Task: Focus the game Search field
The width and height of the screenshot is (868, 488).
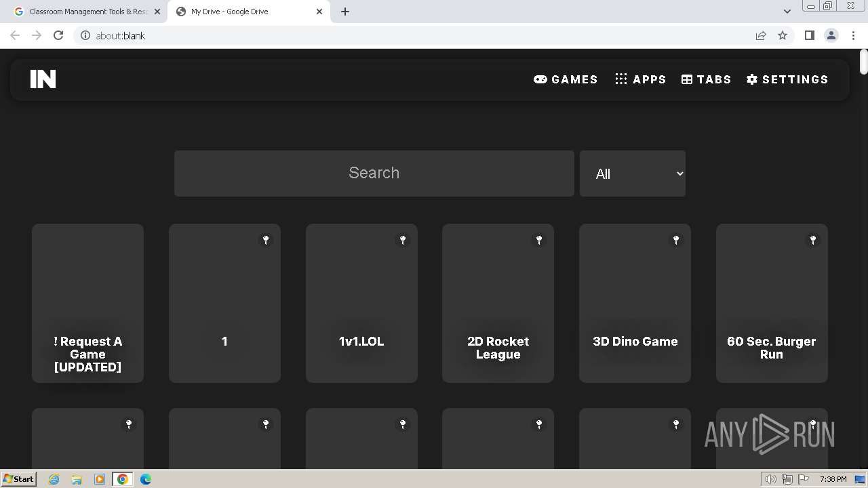Action: tap(374, 174)
